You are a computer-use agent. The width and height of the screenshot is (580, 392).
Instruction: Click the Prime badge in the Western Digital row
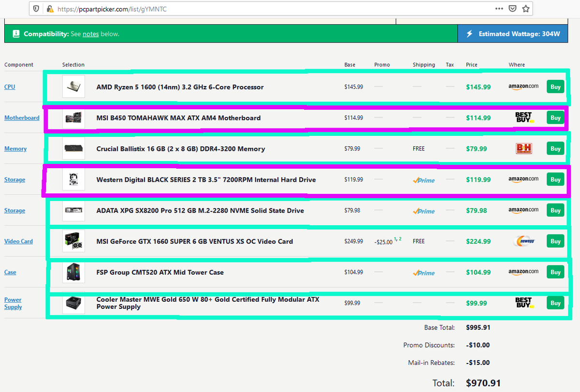424,180
